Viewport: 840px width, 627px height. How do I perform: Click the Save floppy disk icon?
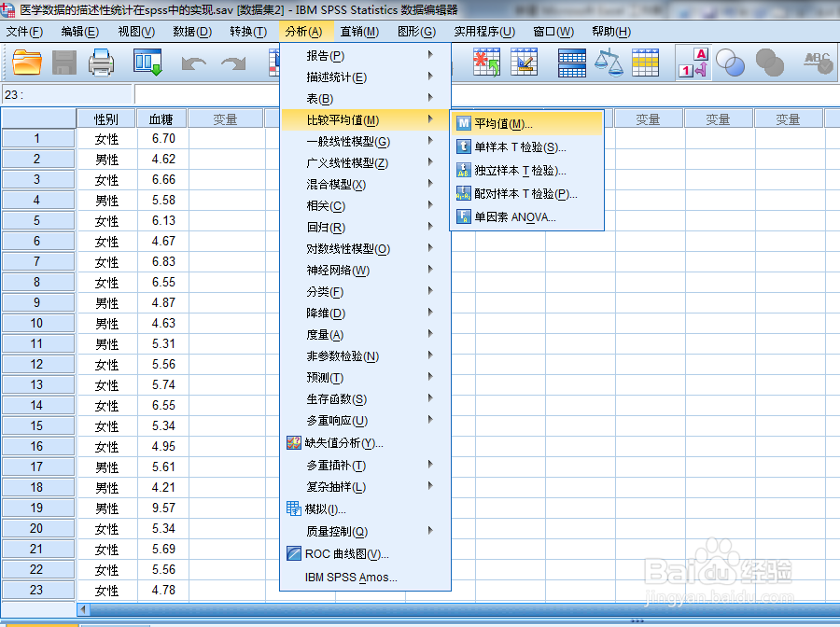pos(64,63)
